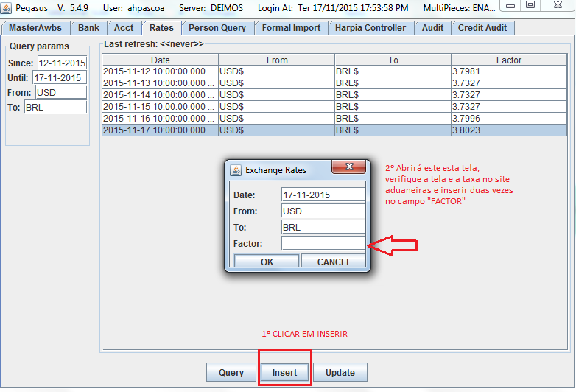Click the Until date field
The width and height of the screenshot is (576, 392).
tap(60, 77)
